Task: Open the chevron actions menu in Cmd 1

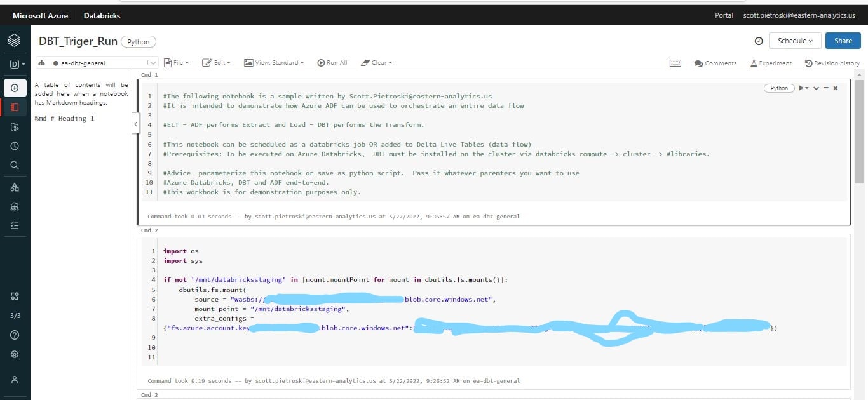Action: click(816, 88)
